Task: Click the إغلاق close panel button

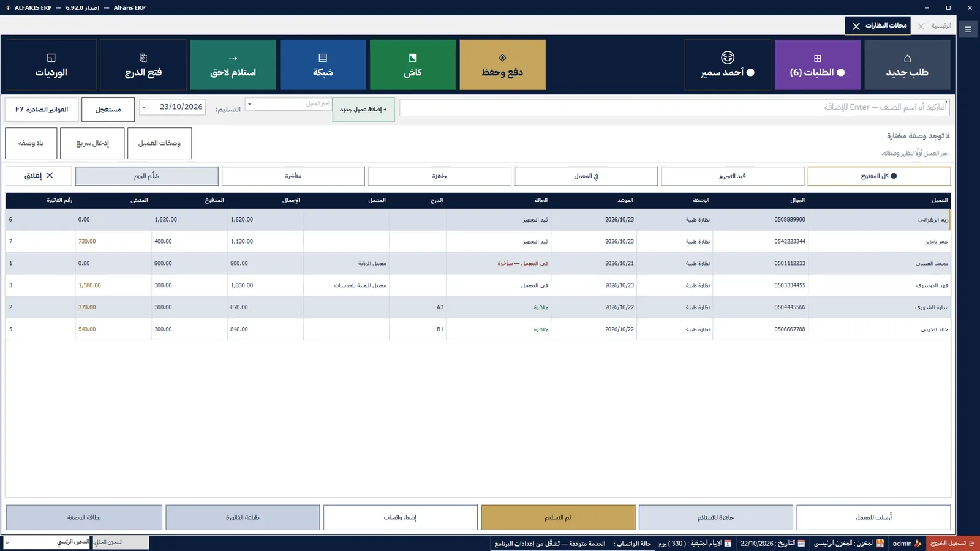Action: 39,176
